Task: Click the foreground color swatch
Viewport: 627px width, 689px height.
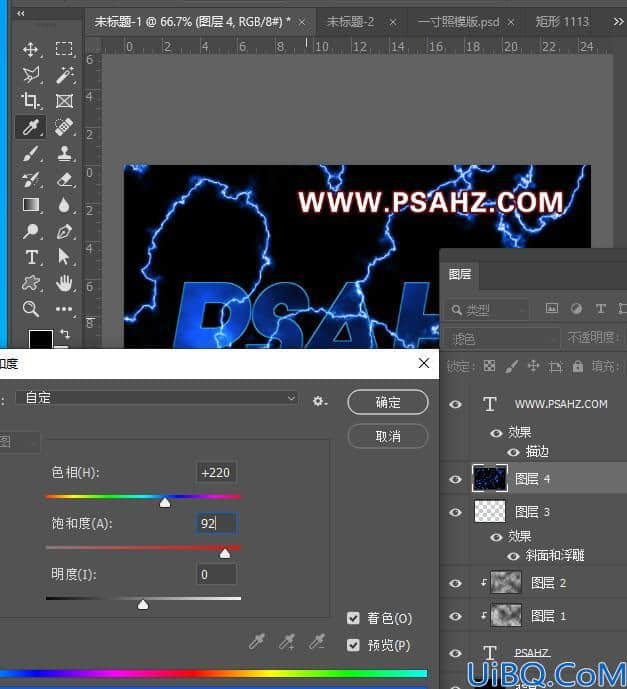Action: [x=40, y=339]
